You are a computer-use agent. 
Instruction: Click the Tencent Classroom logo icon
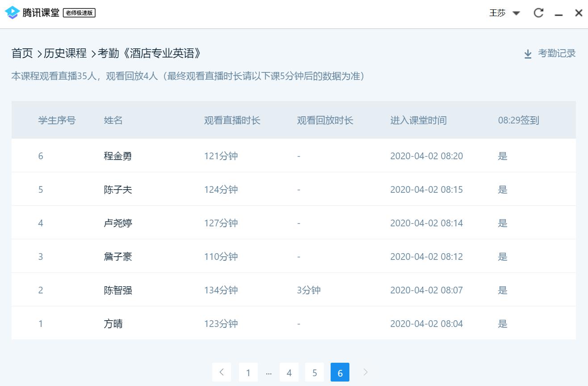coord(12,13)
